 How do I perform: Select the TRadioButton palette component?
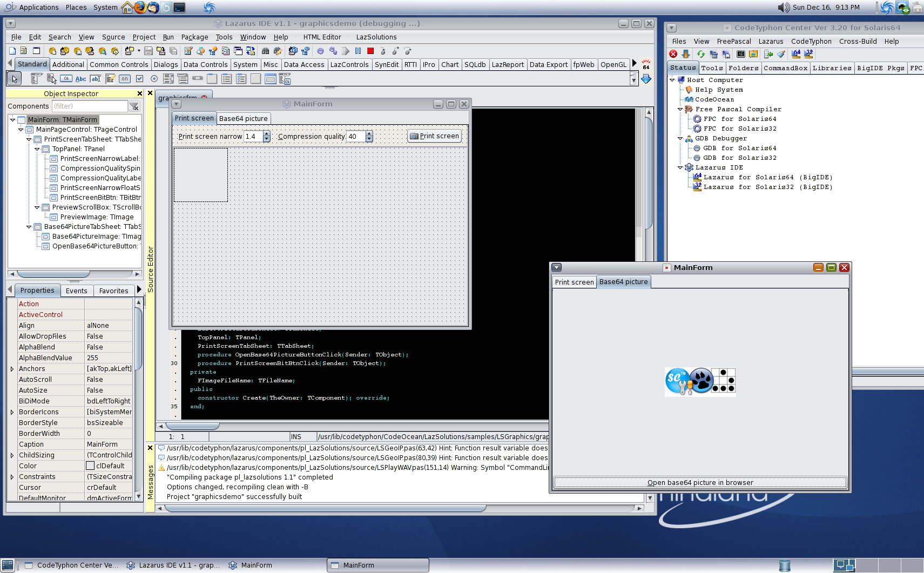click(x=154, y=79)
